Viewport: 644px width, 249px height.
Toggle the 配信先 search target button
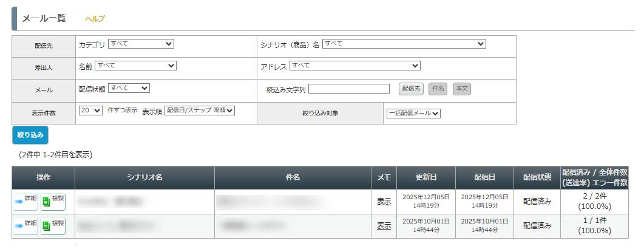(x=411, y=89)
